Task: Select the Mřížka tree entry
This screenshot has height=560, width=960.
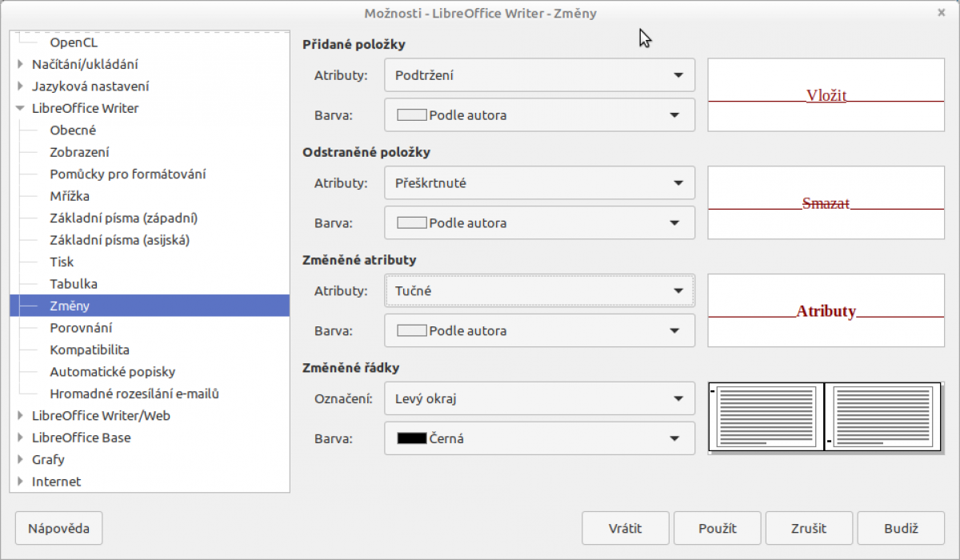Action: (70, 196)
